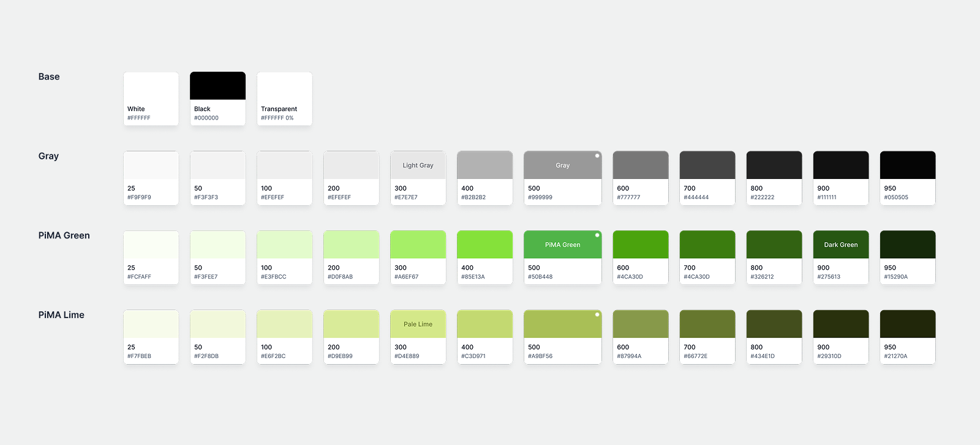
Task: Choose the Transparent base swatch
Action: pyautogui.click(x=284, y=98)
